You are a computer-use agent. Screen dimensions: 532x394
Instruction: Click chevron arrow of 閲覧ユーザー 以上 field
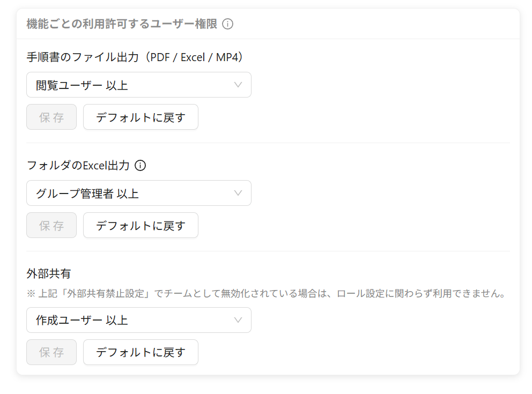[x=238, y=85]
